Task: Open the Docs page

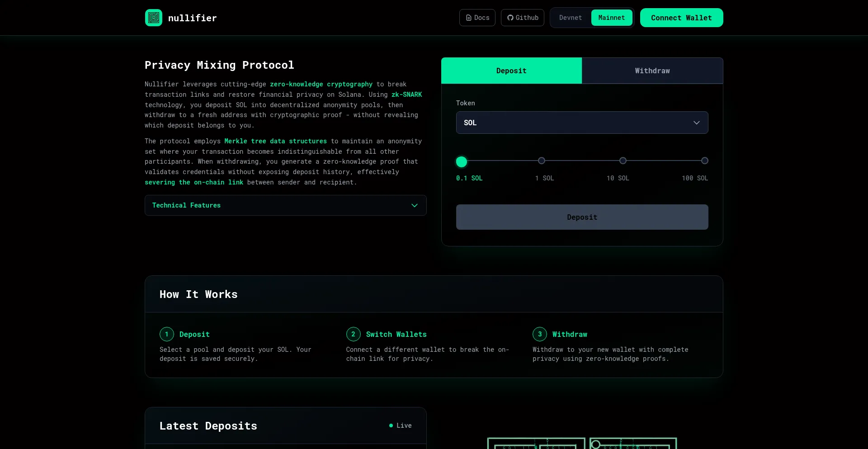Action: pyautogui.click(x=477, y=18)
